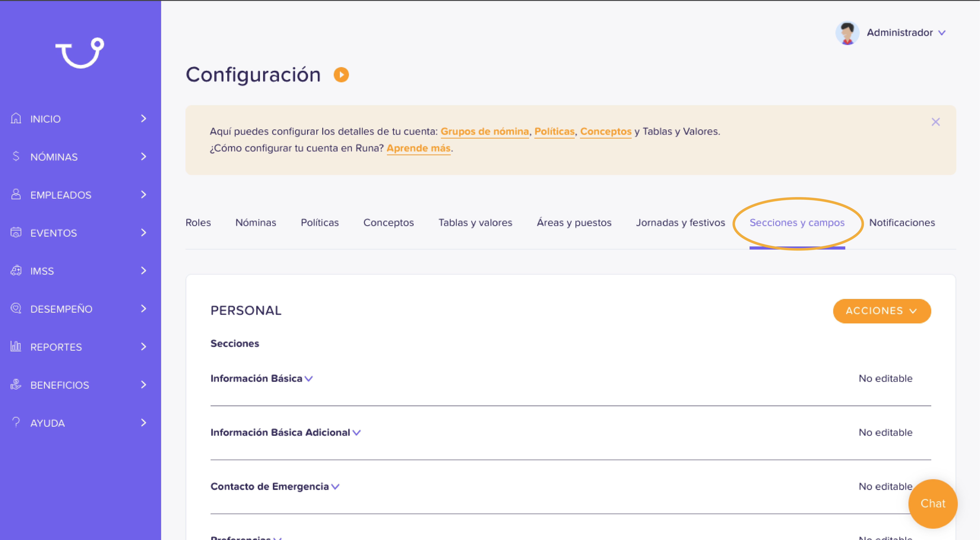Click the AYUDA question mark icon
The image size is (980, 540).
(x=16, y=422)
